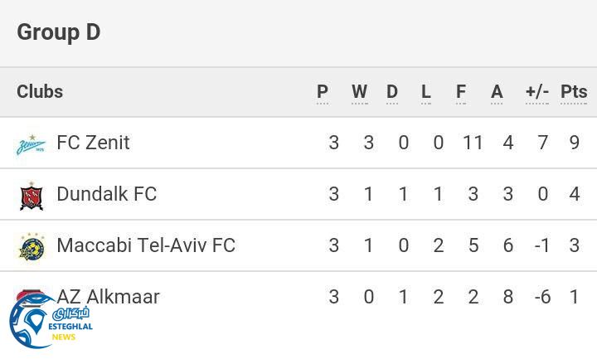Open the Dundalk FC club link
This screenshot has width=597, height=364.
(x=106, y=194)
